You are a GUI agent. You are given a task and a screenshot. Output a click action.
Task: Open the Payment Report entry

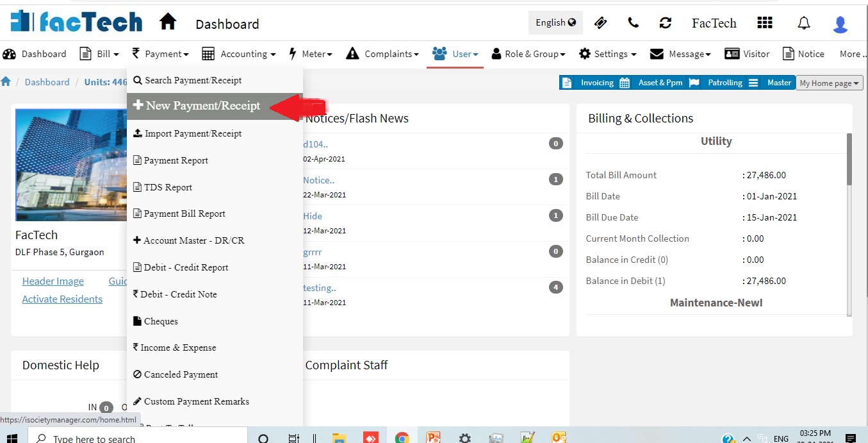215,160
